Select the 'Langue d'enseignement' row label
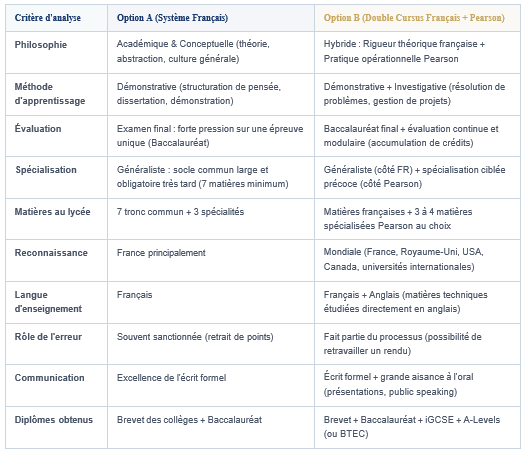The width and height of the screenshot is (526, 454). click(x=48, y=302)
